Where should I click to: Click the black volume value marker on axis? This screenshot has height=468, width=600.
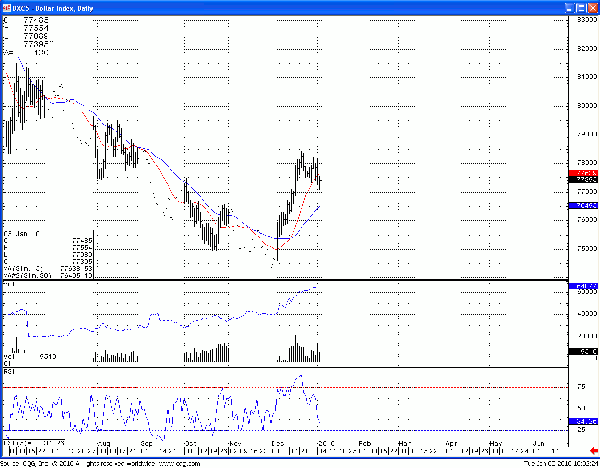[583, 353]
